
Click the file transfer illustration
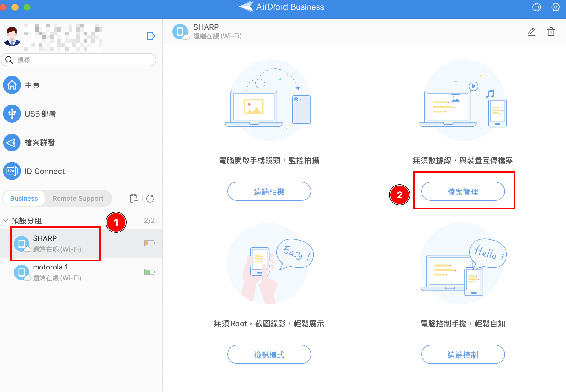[x=463, y=100]
